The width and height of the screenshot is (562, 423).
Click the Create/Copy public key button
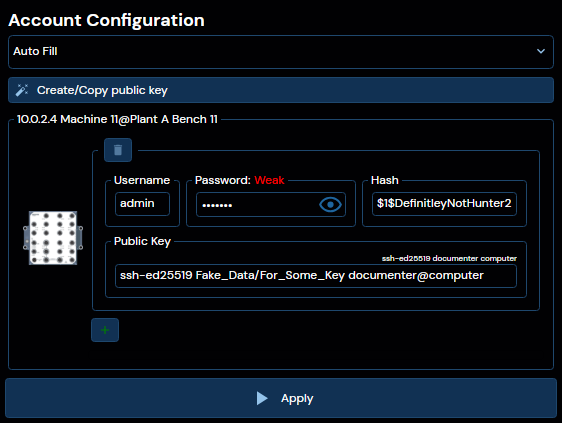(281, 90)
